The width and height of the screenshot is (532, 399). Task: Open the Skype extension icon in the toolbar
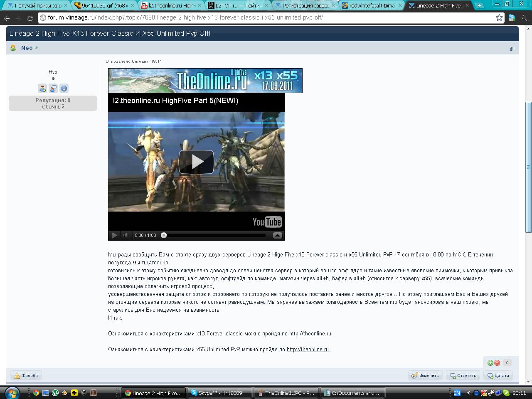click(512, 18)
